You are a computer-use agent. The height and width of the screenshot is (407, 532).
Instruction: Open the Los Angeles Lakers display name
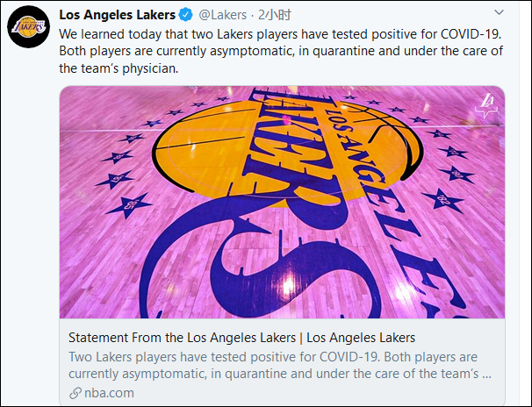click(118, 15)
